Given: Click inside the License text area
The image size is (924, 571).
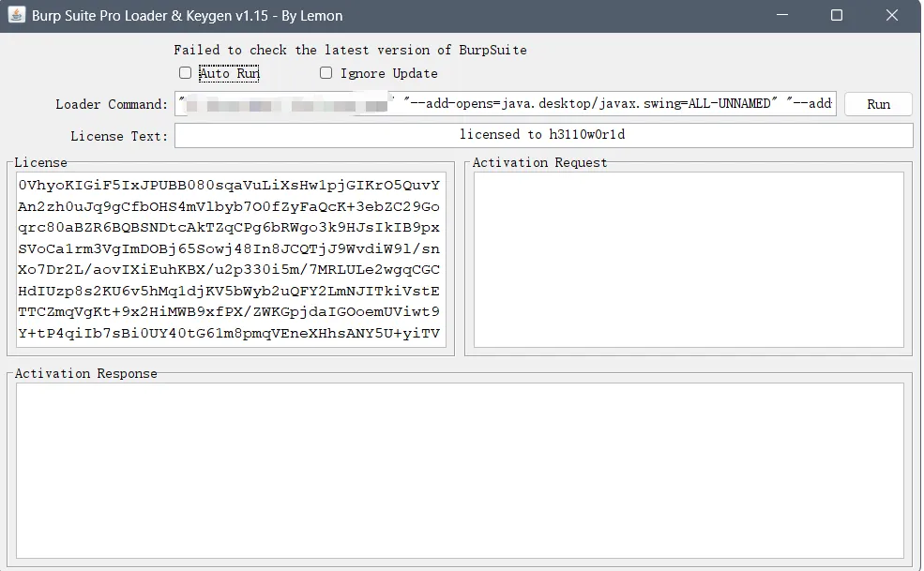Looking at the screenshot, I should (231, 260).
